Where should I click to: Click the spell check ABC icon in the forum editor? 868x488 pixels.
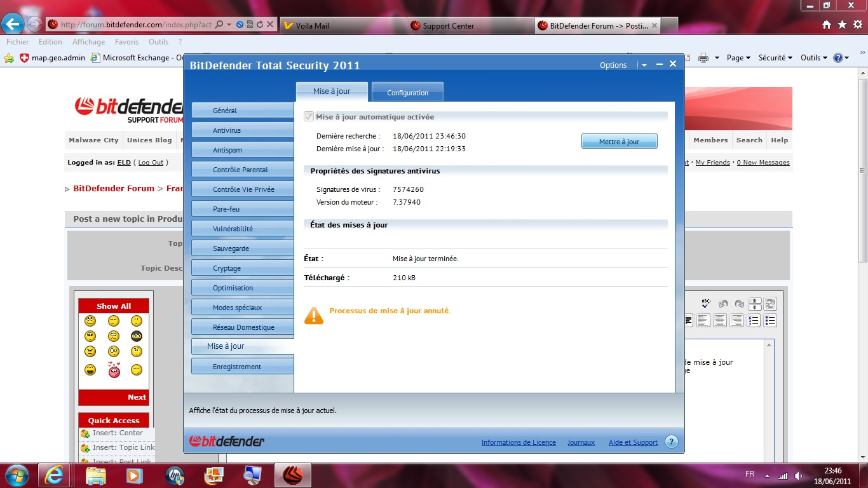707,304
